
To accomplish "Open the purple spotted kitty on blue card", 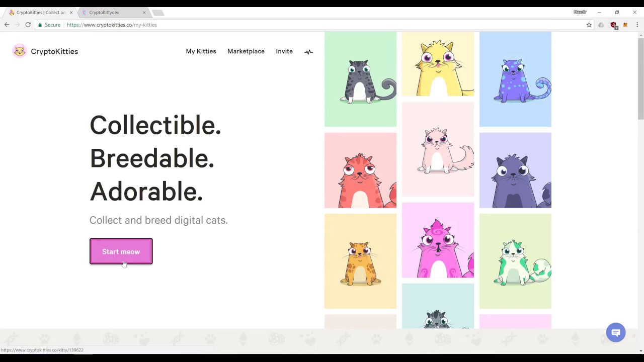I will click(515, 79).
